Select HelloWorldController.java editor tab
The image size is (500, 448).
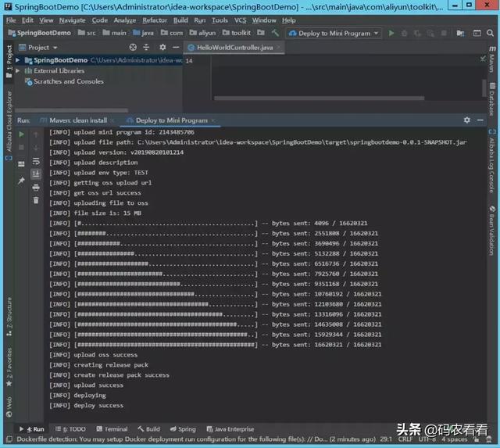tap(234, 48)
